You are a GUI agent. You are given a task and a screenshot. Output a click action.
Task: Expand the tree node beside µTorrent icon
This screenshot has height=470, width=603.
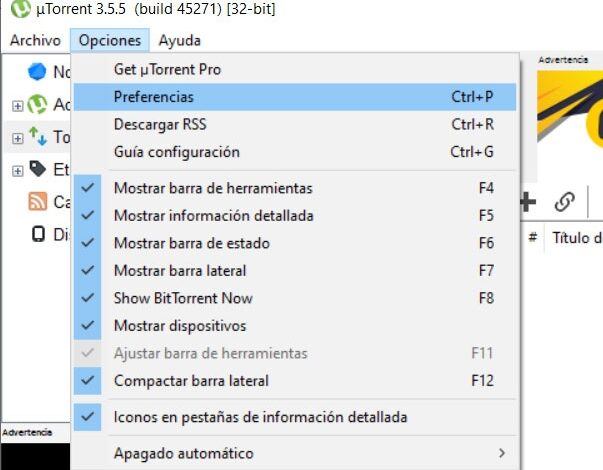pyautogui.click(x=17, y=104)
